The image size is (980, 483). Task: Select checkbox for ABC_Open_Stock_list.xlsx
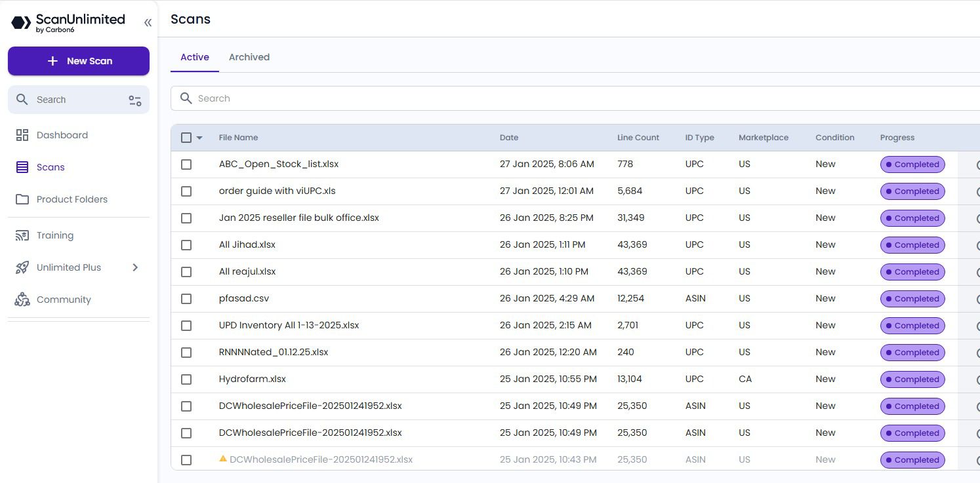point(186,164)
